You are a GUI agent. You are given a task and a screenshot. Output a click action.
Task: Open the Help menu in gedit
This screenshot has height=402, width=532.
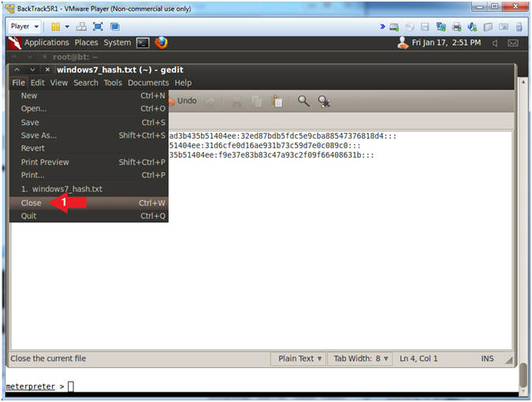click(183, 83)
